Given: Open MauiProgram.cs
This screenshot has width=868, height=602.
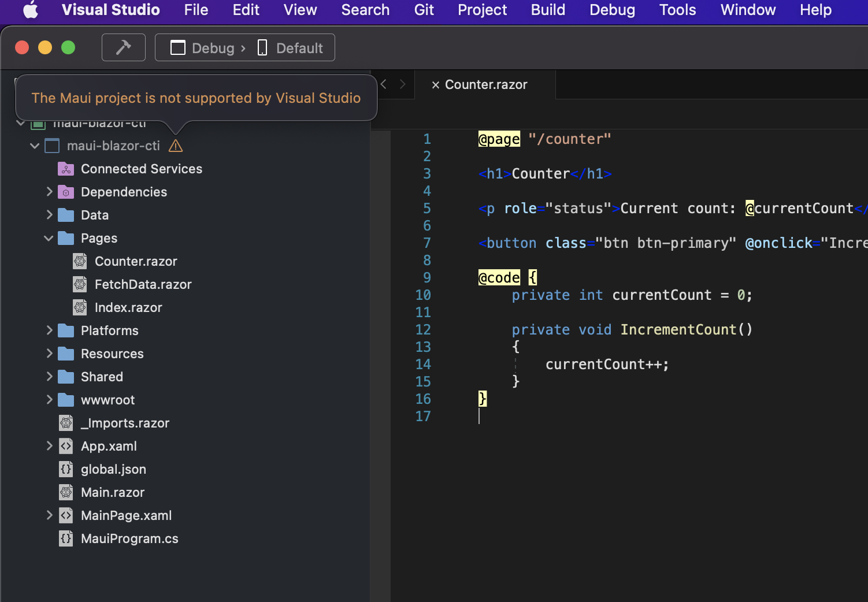Looking at the screenshot, I should (x=129, y=539).
